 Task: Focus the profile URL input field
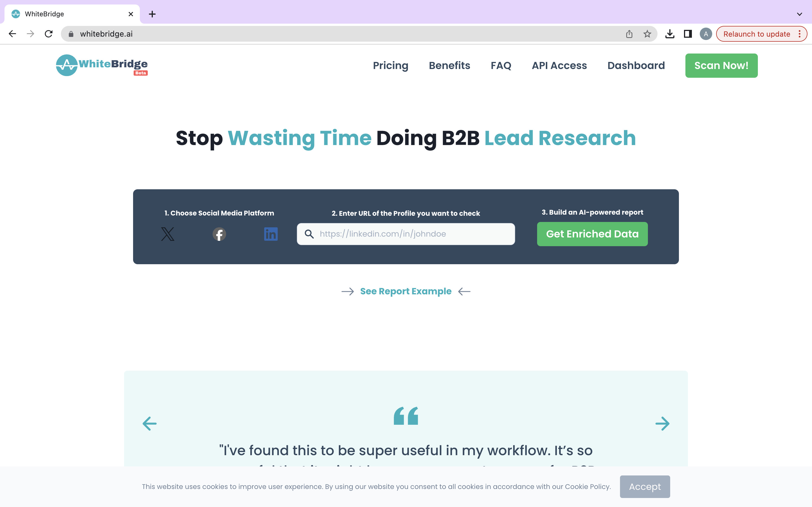point(413,234)
